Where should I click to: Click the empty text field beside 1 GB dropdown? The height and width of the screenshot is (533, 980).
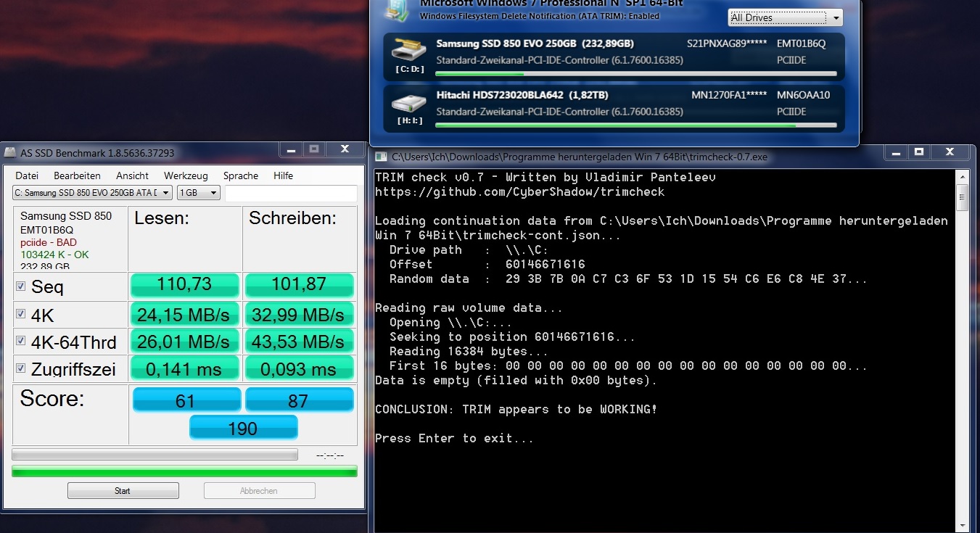point(291,193)
